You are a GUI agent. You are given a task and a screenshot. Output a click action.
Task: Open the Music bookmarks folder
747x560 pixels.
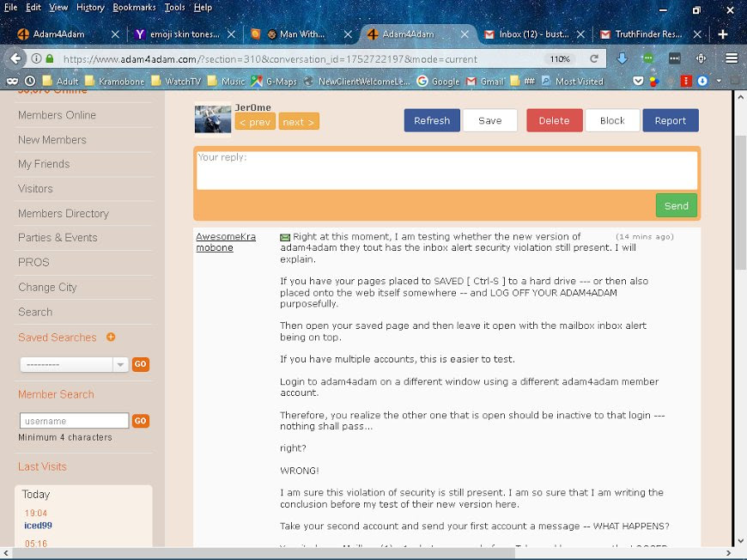pyautogui.click(x=227, y=81)
